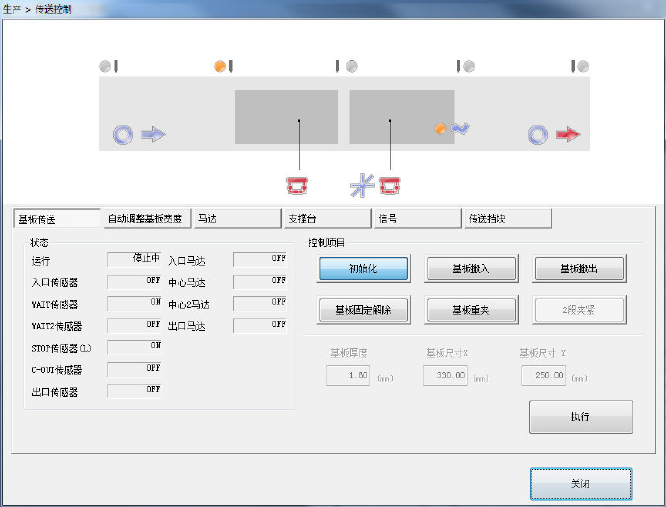Select the 基板固定解除 button
This screenshot has height=507, width=666.
[x=364, y=310]
